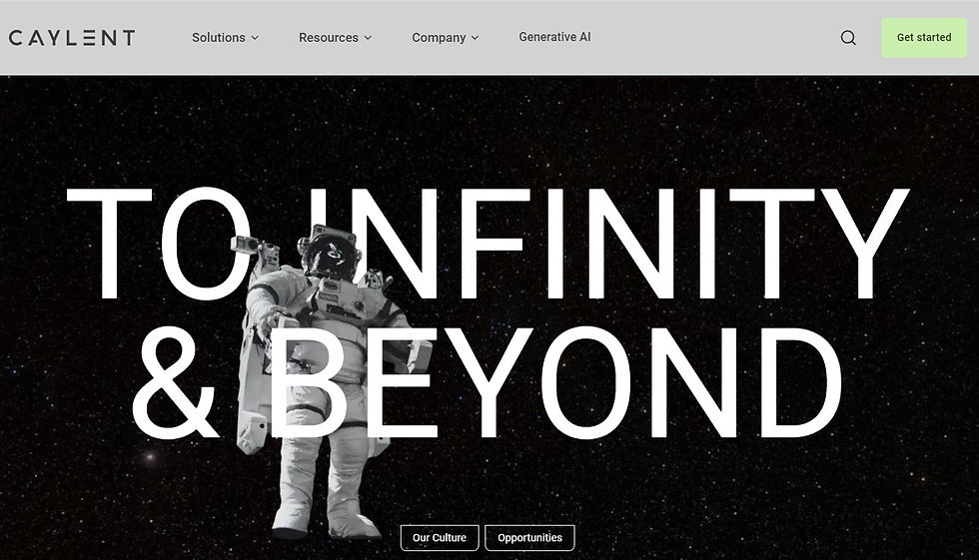Click the Caylent logo
Image resolution: width=979 pixels, height=560 pixels.
[x=72, y=38]
